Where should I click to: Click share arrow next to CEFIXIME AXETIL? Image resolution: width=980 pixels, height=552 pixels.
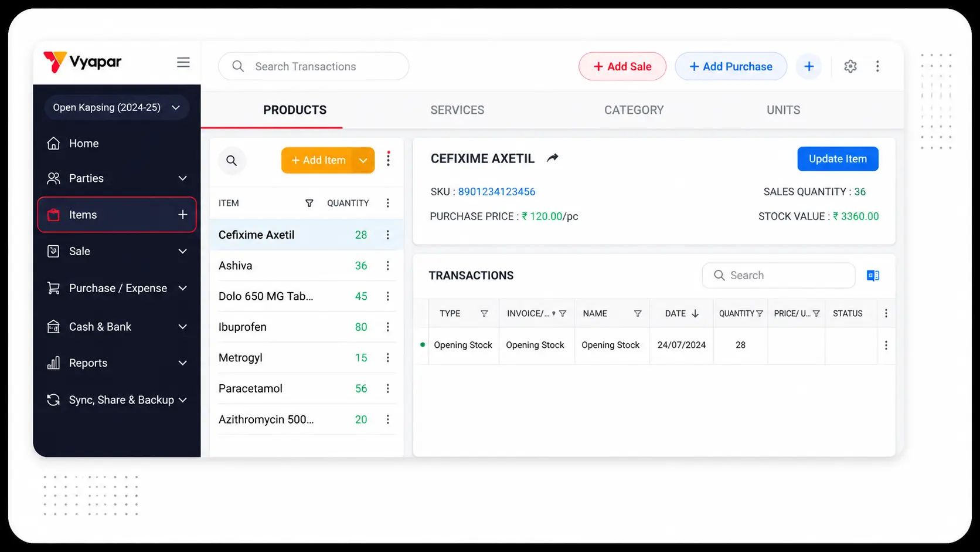point(553,158)
